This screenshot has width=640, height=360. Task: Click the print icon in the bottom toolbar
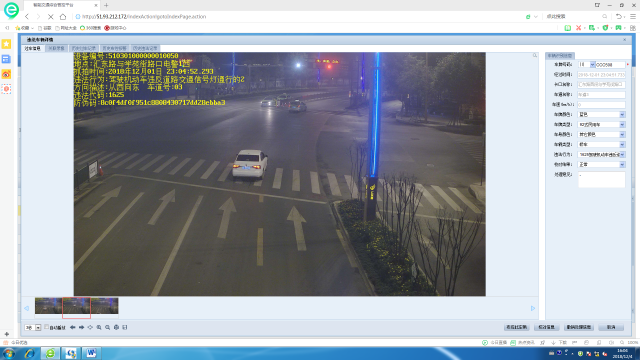pyautogui.click(x=116, y=327)
